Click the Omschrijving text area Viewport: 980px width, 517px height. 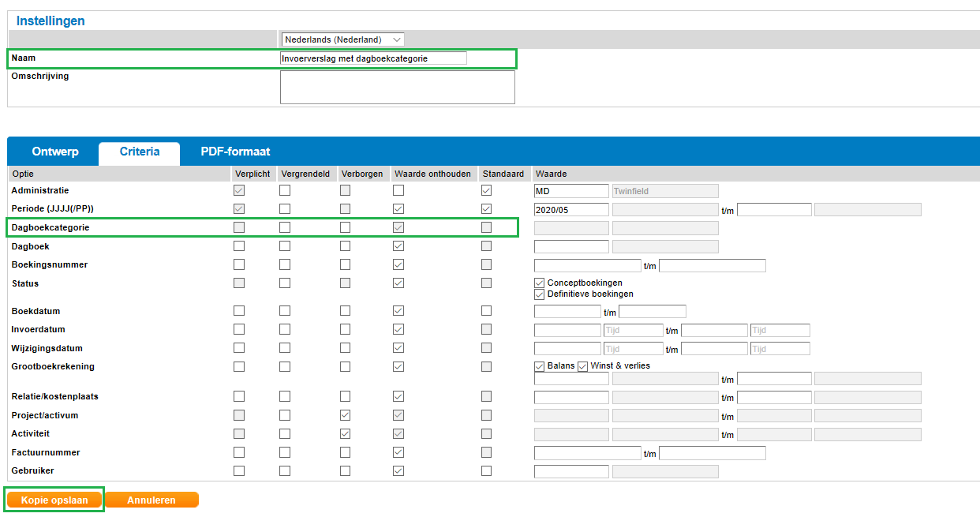point(397,87)
